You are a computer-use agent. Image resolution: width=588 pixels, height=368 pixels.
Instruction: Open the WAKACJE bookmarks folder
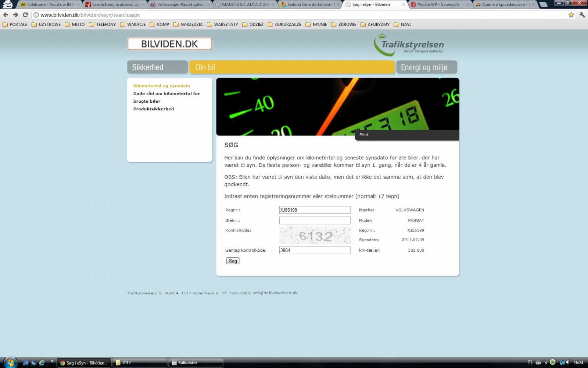tap(133, 24)
